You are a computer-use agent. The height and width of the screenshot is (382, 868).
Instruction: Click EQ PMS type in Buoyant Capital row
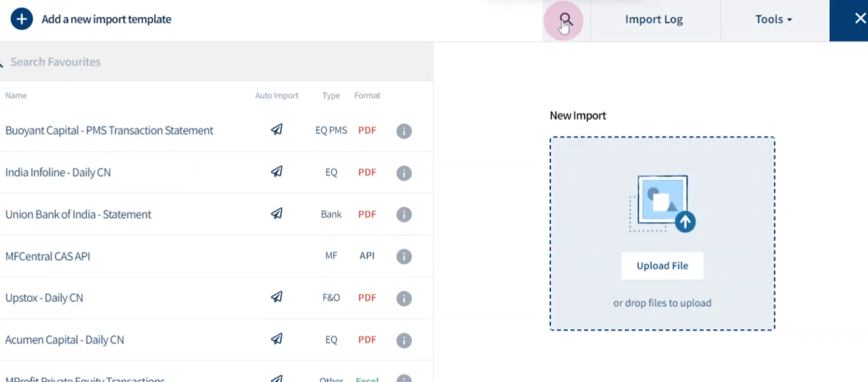331,130
